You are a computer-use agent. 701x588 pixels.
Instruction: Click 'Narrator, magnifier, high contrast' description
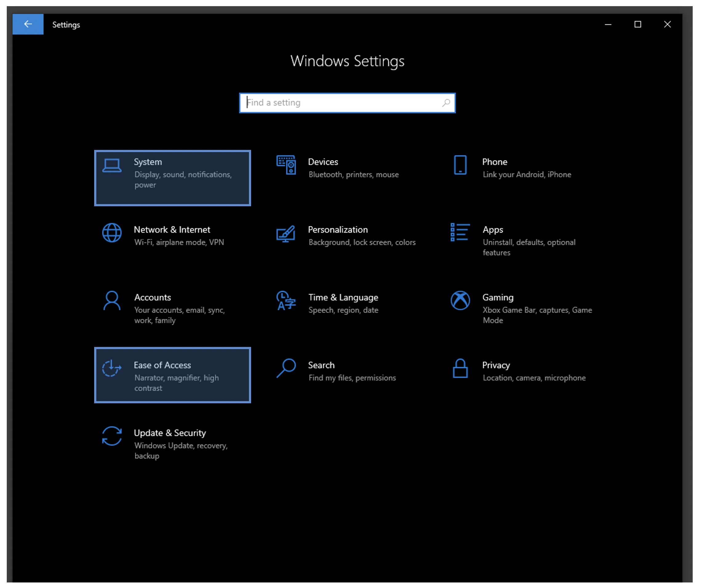pyautogui.click(x=177, y=383)
